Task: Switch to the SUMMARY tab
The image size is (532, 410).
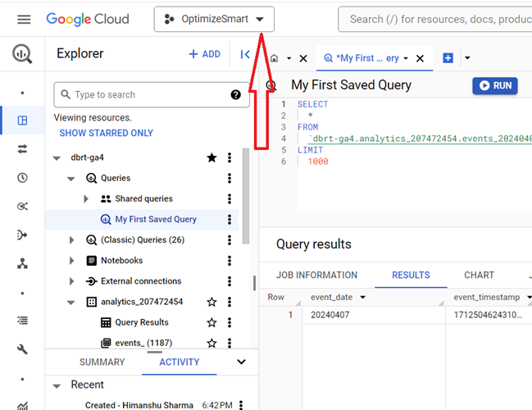Action: (102, 362)
